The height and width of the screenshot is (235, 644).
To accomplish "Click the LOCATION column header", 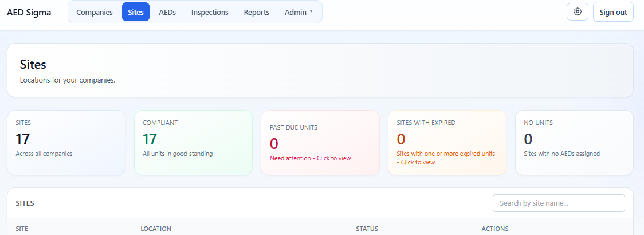I will pyautogui.click(x=156, y=229).
